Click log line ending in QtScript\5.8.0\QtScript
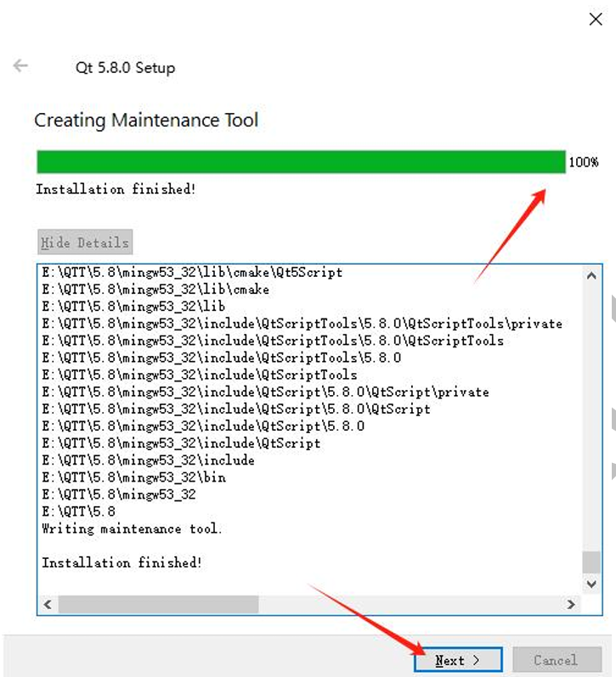This screenshot has width=616, height=677. click(236, 409)
